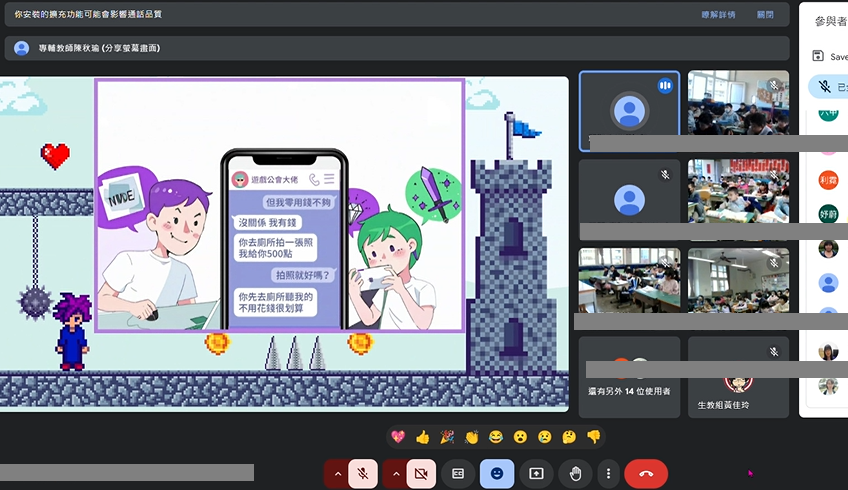This screenshot has height=490, width=848.
Task: Raise hand using the hand button
Action: (x=575, y=473)
